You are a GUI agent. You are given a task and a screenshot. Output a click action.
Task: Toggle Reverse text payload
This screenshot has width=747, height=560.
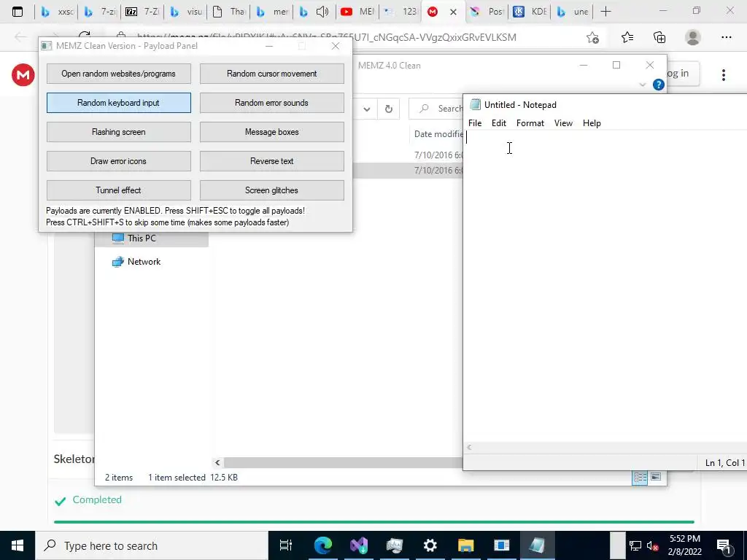click(x=271, y=161)
